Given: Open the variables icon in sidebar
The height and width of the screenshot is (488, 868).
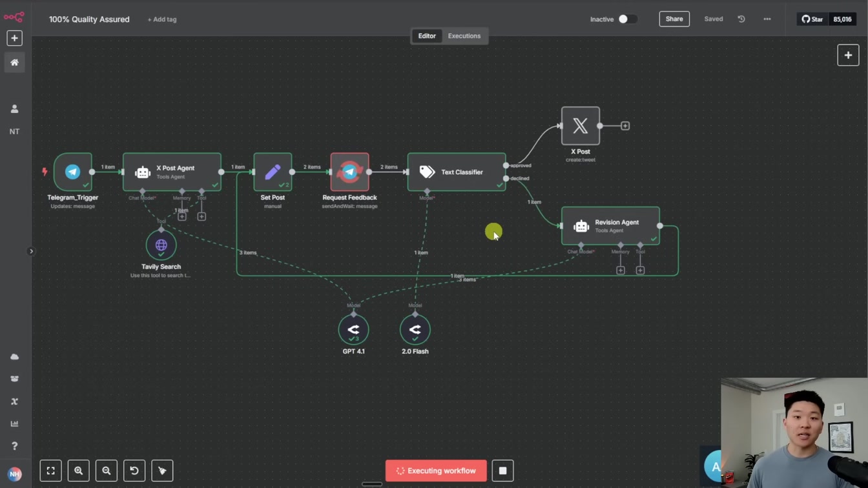Looking at the screenshot, I should (x=14, y=402).
